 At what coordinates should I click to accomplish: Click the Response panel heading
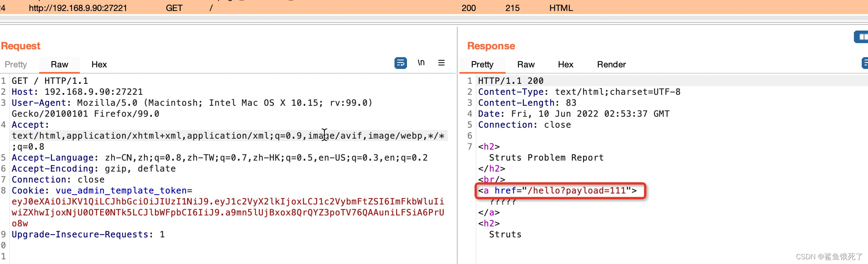click(x=491, y=46)
